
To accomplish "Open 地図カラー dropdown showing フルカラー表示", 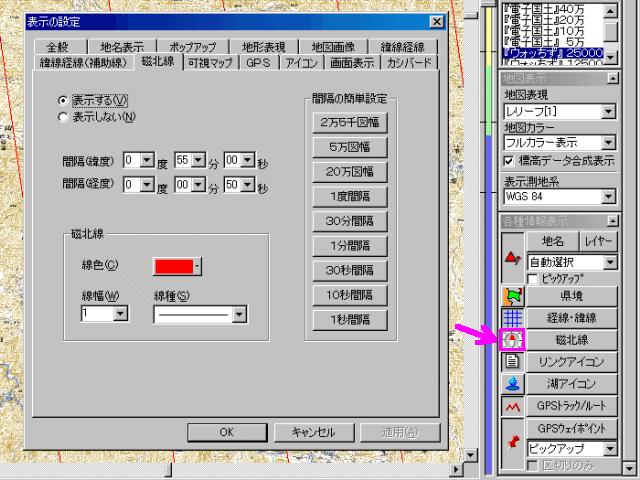I will point(608,142).
